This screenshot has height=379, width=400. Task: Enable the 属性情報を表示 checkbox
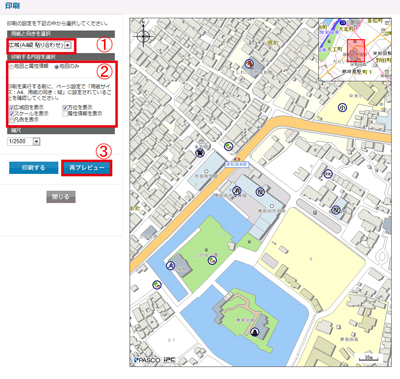pyautogui.click(x=65, y=114)
